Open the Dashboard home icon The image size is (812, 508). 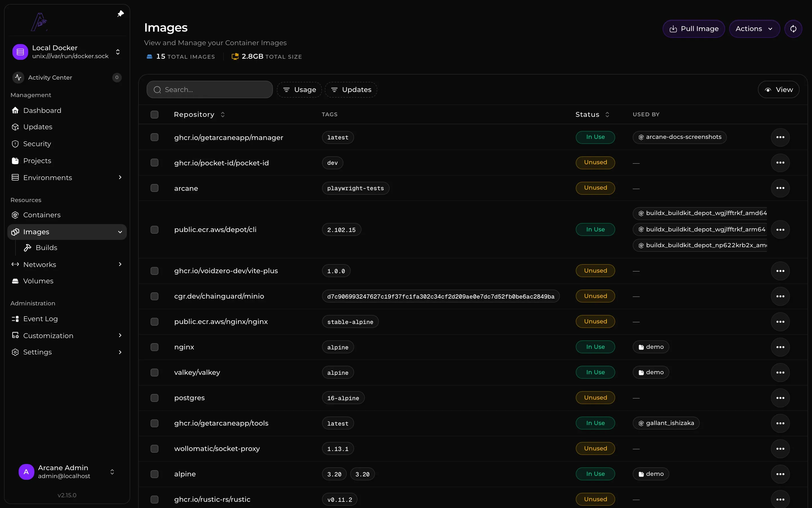click(x=15, y=111)
